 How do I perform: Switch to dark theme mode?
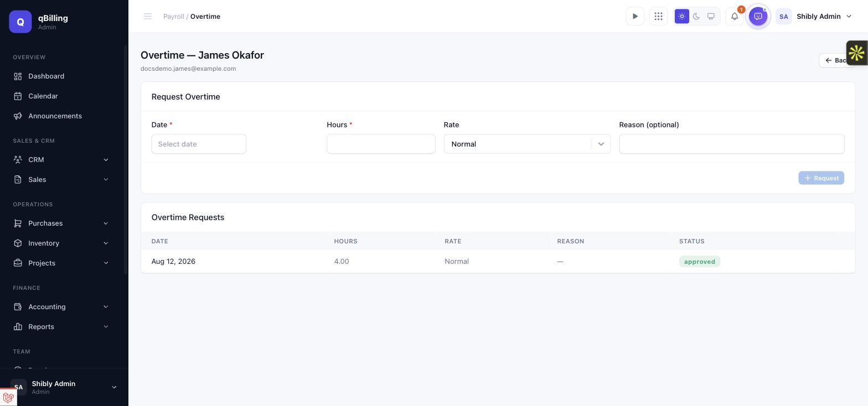pyautogui.click(x=696, y=17)
